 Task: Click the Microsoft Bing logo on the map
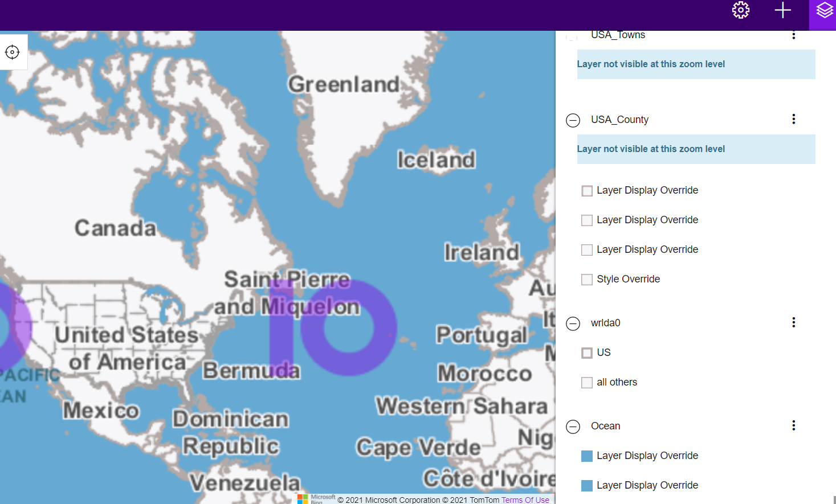[x=316, y=499]
